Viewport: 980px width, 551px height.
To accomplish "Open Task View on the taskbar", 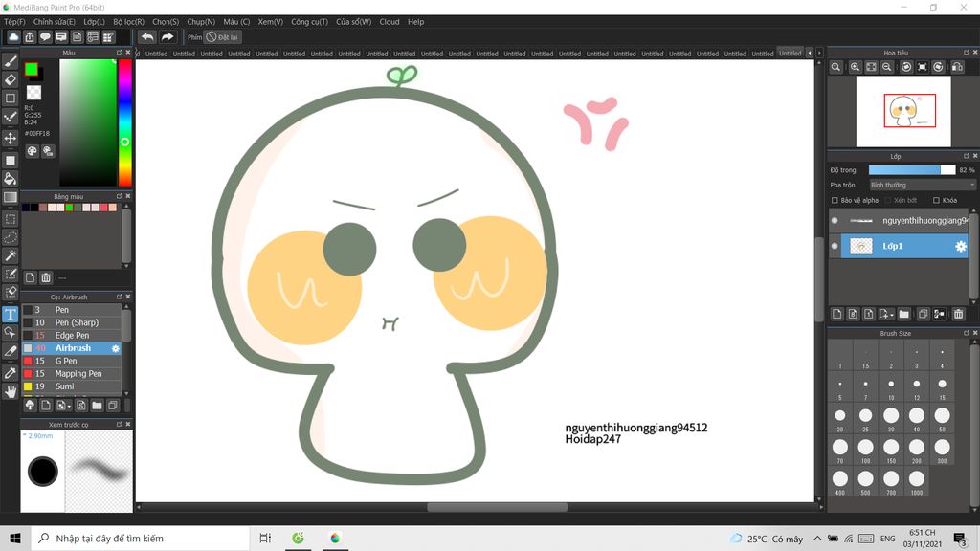I will [x=265, y=538].
